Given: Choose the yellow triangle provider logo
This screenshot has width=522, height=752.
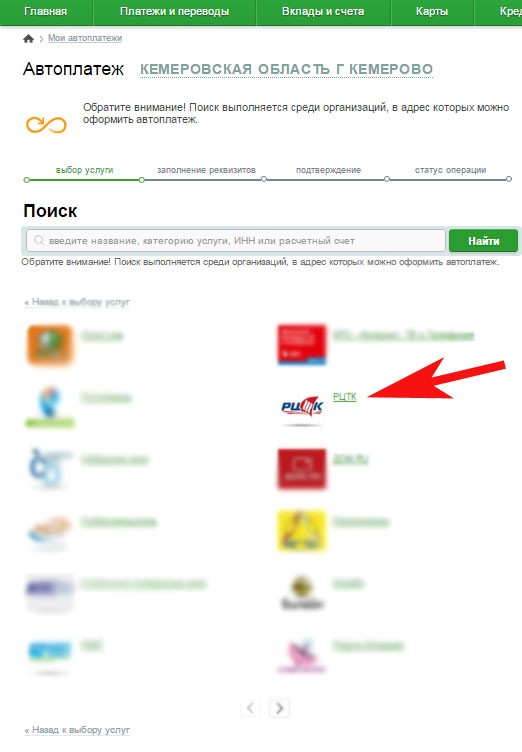Looking at the screenshot, I should click(x=302, y=531).
